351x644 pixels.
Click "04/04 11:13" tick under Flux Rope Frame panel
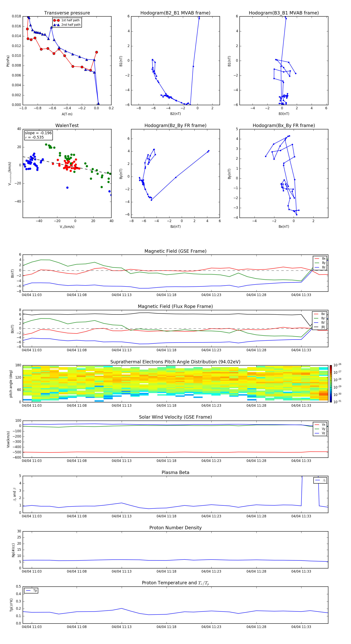[x=122, y=350]
